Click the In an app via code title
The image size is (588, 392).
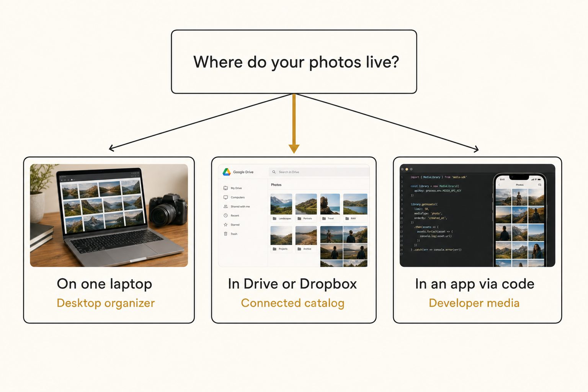(x=475, y=284)
